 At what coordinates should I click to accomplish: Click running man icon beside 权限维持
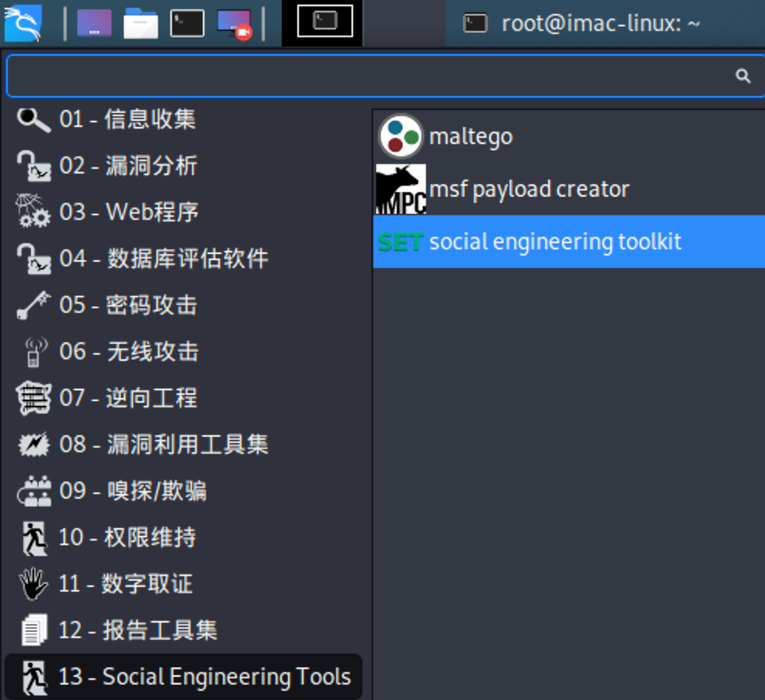coord(34,537)
